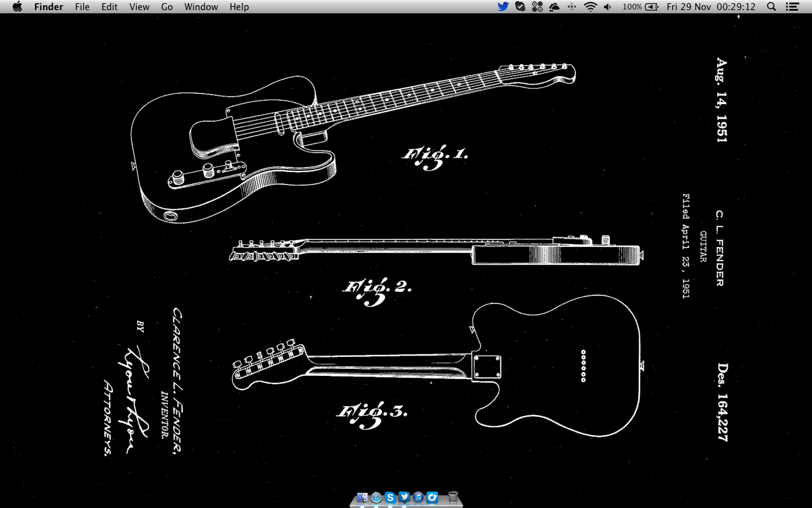Open Rdio from the Dock
The width and height of the screenshot is (812, 508).
[x=432, y=497]
